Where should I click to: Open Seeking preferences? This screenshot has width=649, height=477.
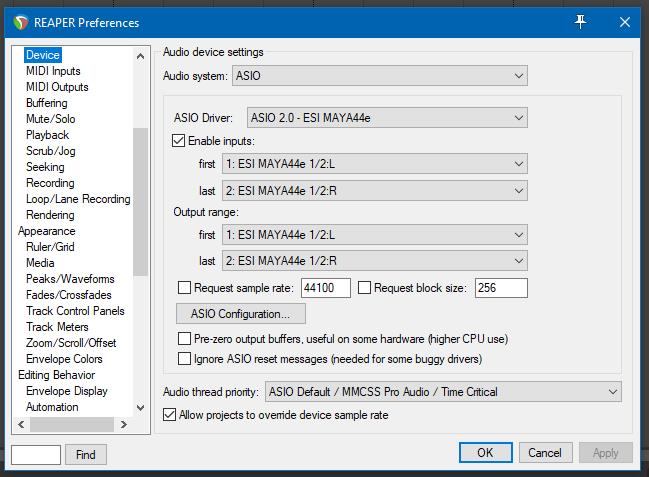click(x=45, y=167)
